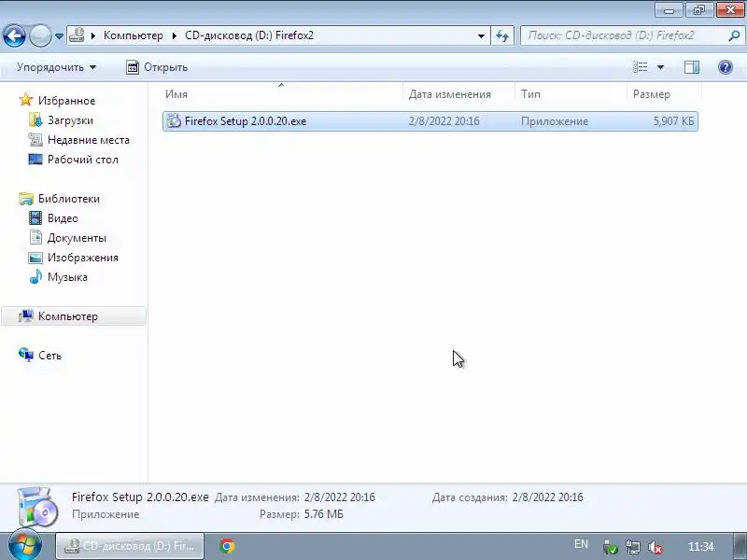
Task: Refresh the folder view
Action: click(502, 36)
